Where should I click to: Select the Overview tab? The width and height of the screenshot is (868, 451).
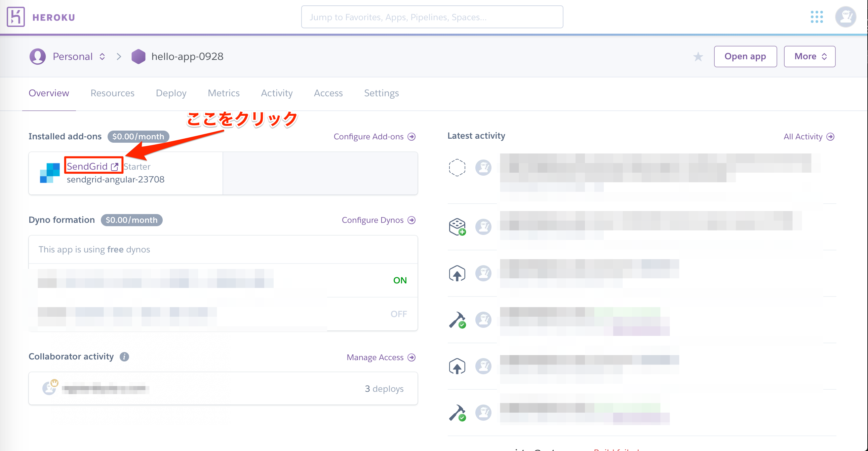49,93
